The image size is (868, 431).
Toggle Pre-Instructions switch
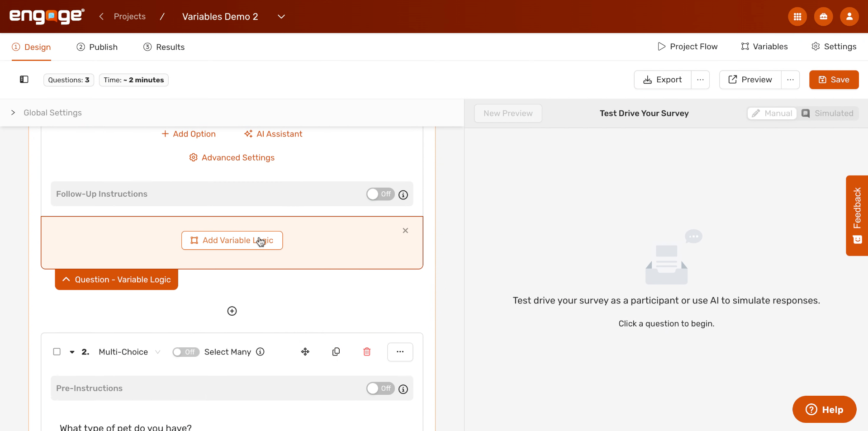380,388
